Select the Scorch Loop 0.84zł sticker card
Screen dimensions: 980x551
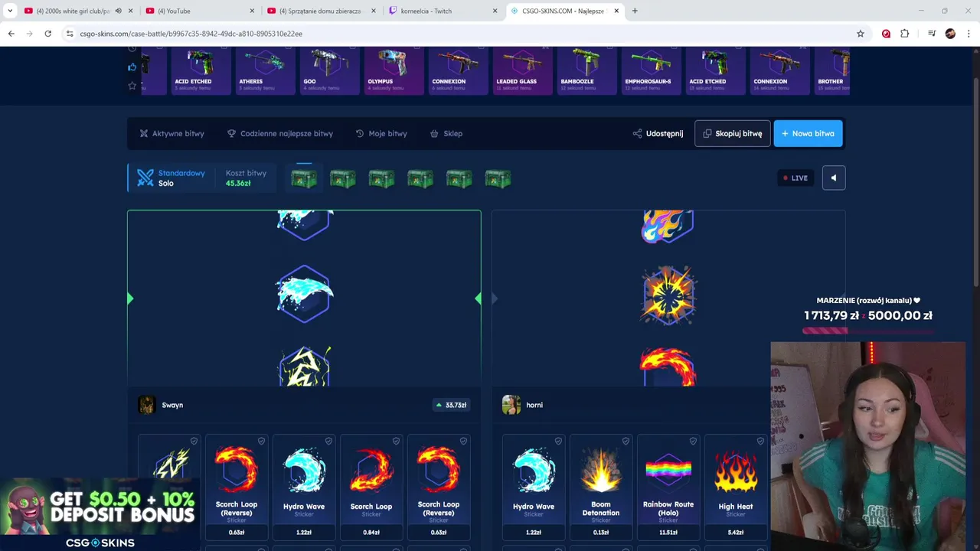pyautogui.click(x=371, y=487)
